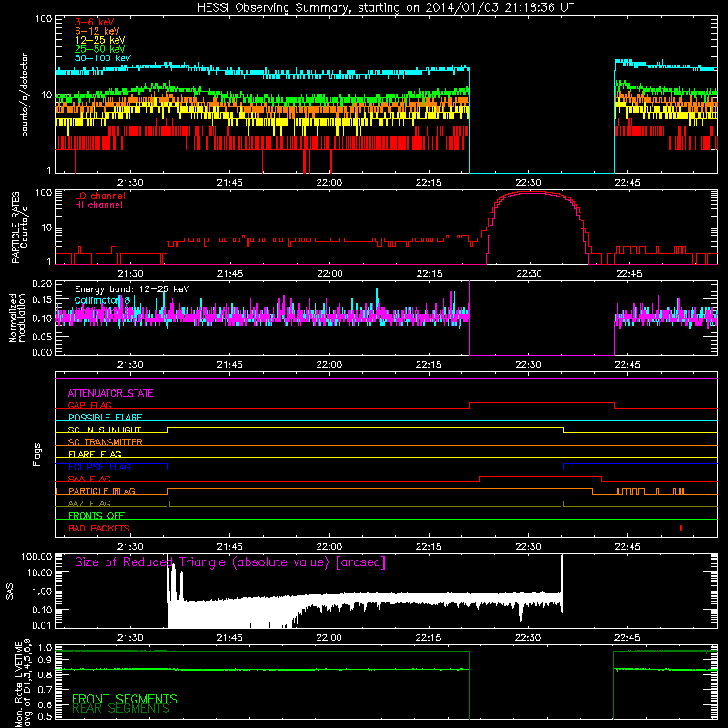
Task: Select the cyan '50-100 keV' legend entry
Action: click(x=103, y=58)
